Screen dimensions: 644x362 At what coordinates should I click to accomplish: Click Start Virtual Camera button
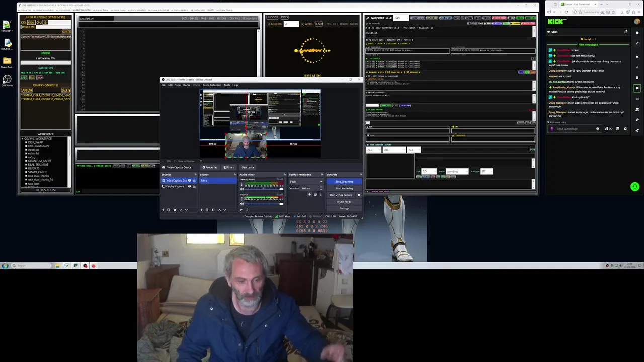click(x=341, y=195)
